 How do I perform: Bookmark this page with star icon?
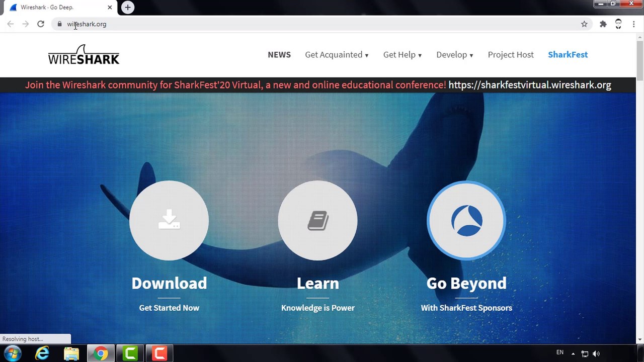click(x=584, y=24)
